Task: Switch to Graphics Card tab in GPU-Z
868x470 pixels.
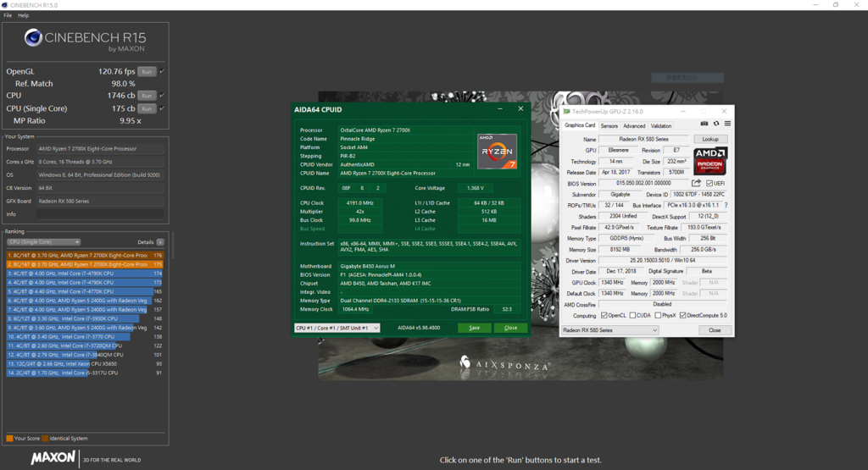Action: (580, 125)
